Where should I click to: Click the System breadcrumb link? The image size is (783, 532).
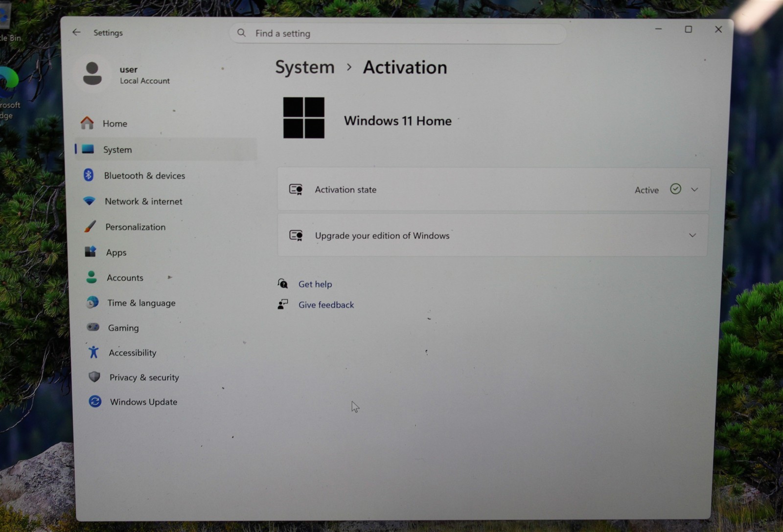click(304, 67)
